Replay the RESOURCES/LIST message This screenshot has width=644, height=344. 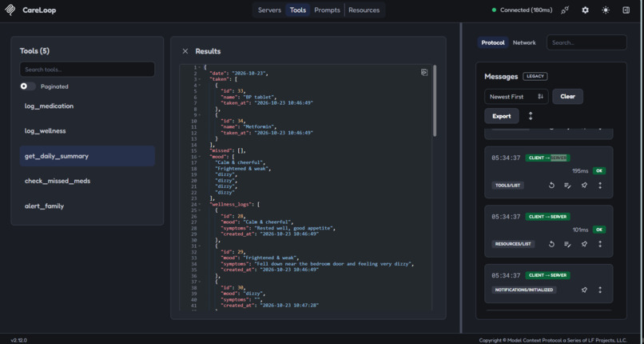point(551,244)
